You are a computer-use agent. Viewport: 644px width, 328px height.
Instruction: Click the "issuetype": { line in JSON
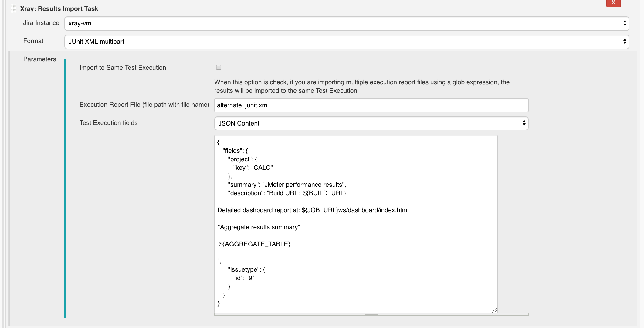pos(246,269)
